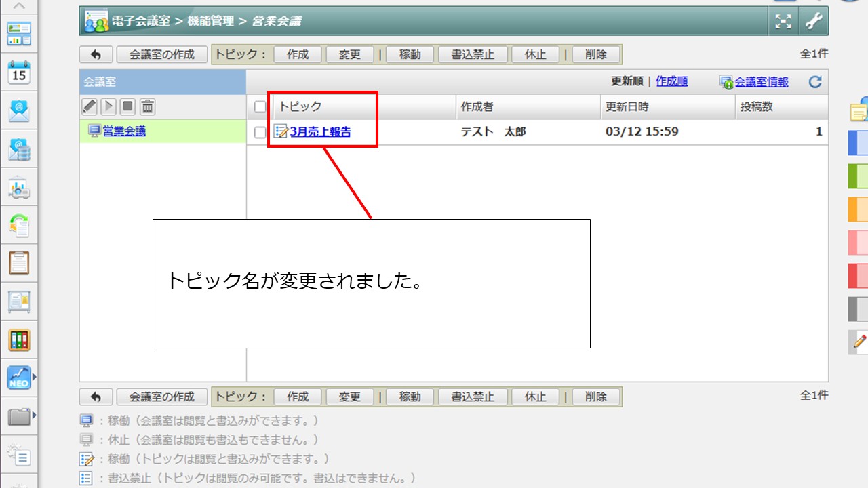Open the calendar icon showing 15
The height and width of the screenshot is (488, 868).
point(19,72)
